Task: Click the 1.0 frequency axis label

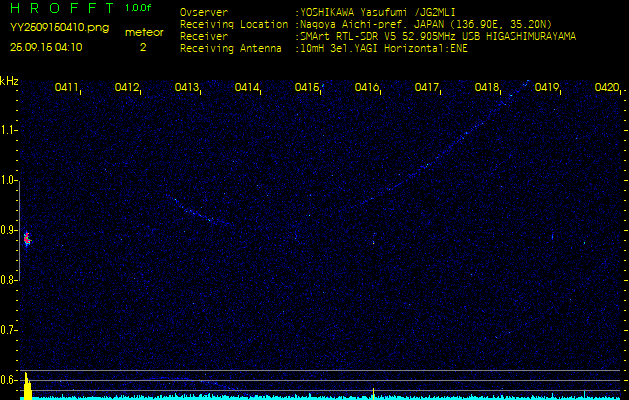Action: tap(9, 180)
